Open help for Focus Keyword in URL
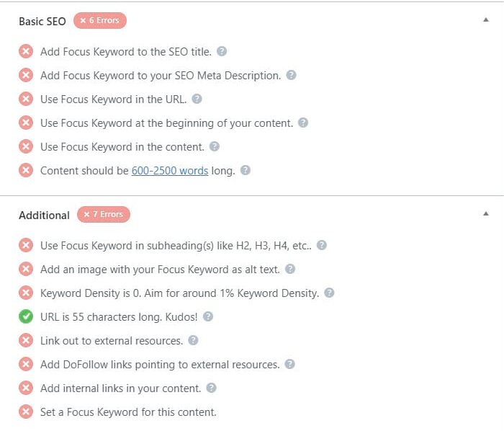Screen dimensions: 504x431 197,99
